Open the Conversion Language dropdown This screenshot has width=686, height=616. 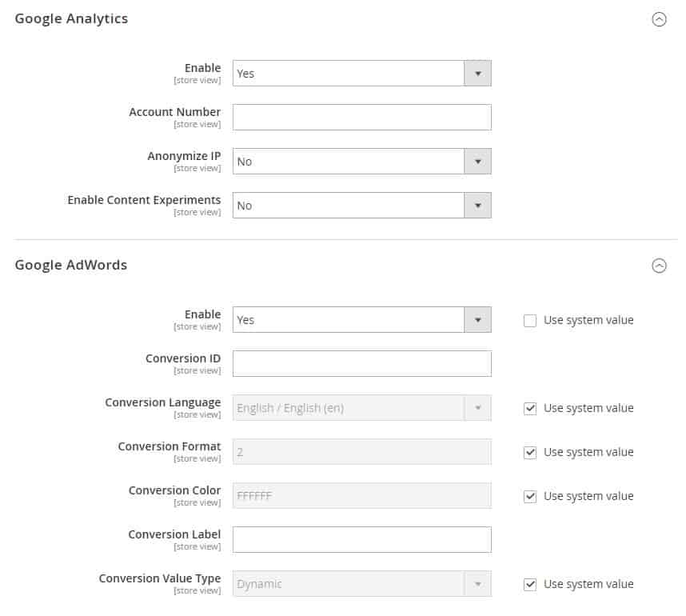coord(362,408)
